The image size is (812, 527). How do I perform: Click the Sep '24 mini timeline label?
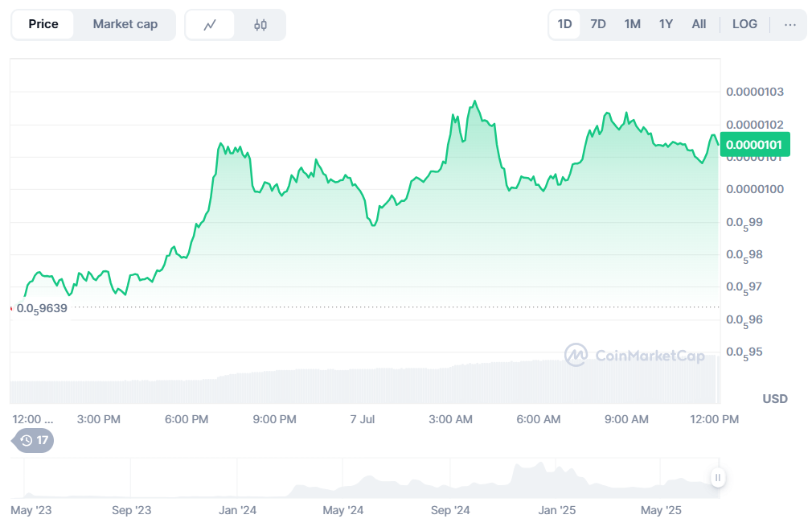(x=450, y=510)
